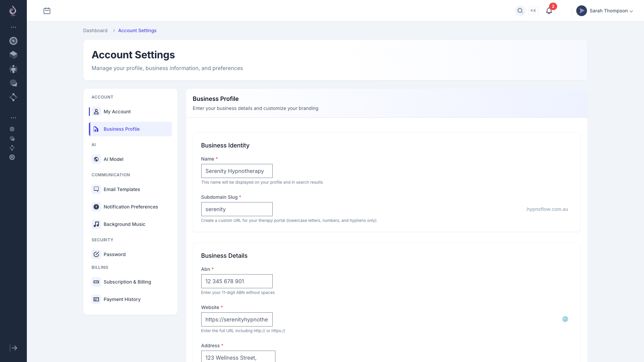The width and height of the screenshot is (644, 362).
Task: Open the clients people icon in sidebar
Action: [13, 69]
